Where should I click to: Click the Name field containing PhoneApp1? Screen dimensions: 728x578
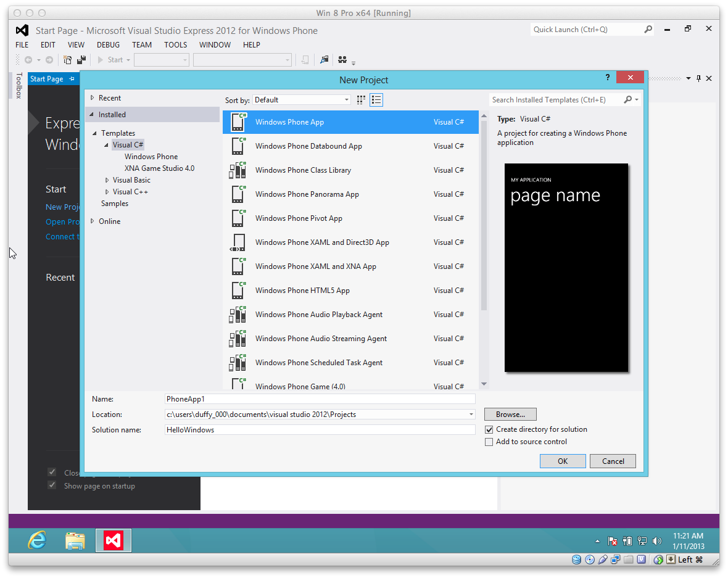pos(320,399)
